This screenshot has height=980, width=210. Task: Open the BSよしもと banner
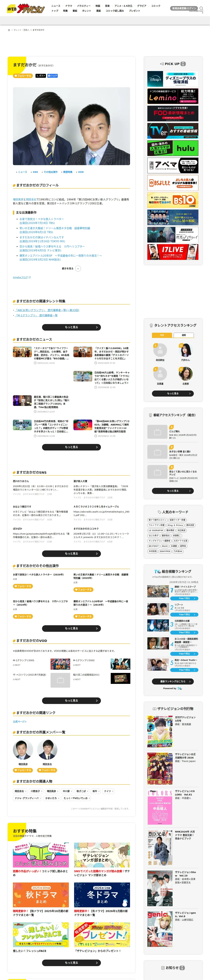[x=173, y=183]
